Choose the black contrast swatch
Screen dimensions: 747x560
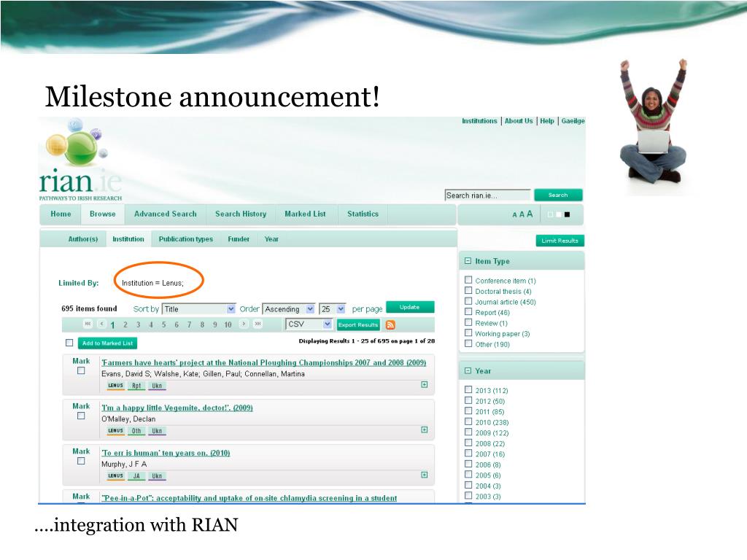567,215
